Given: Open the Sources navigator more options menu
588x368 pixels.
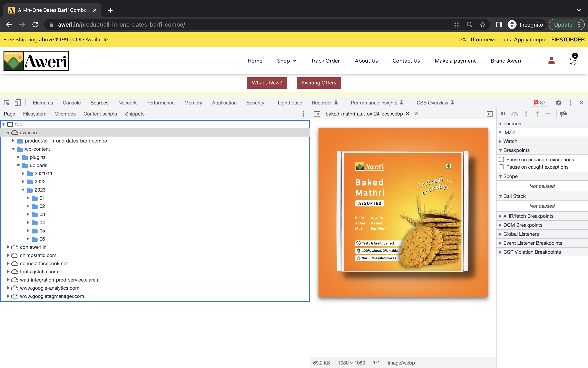Looking at the screenshot, I should tap(303, 114).
